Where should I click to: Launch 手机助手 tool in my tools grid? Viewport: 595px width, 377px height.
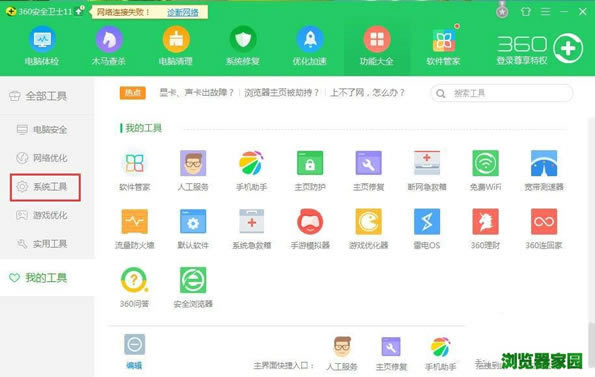(251, 170)
